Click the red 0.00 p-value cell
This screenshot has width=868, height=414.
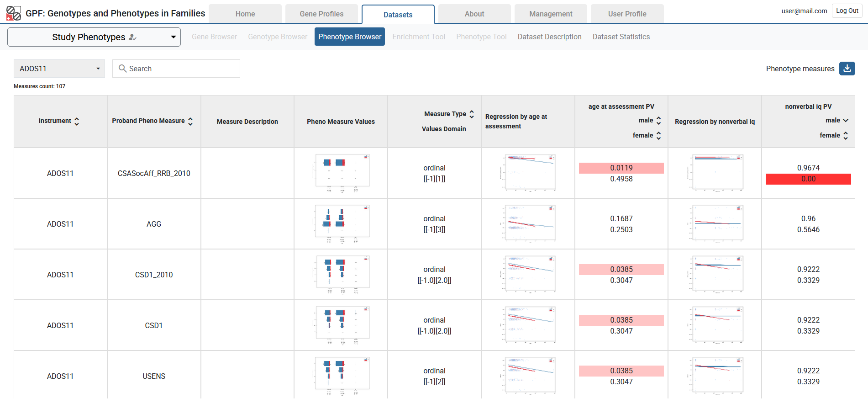coord(808,179)
